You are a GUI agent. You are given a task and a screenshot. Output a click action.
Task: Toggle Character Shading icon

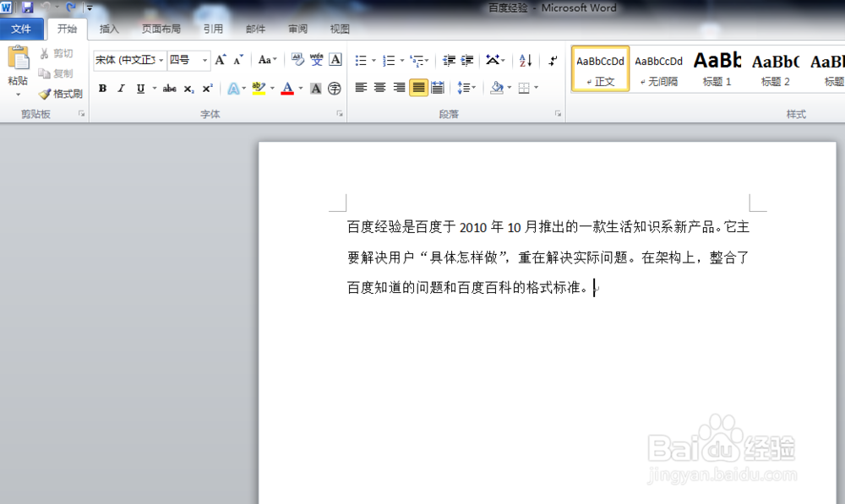coord(316,89)
